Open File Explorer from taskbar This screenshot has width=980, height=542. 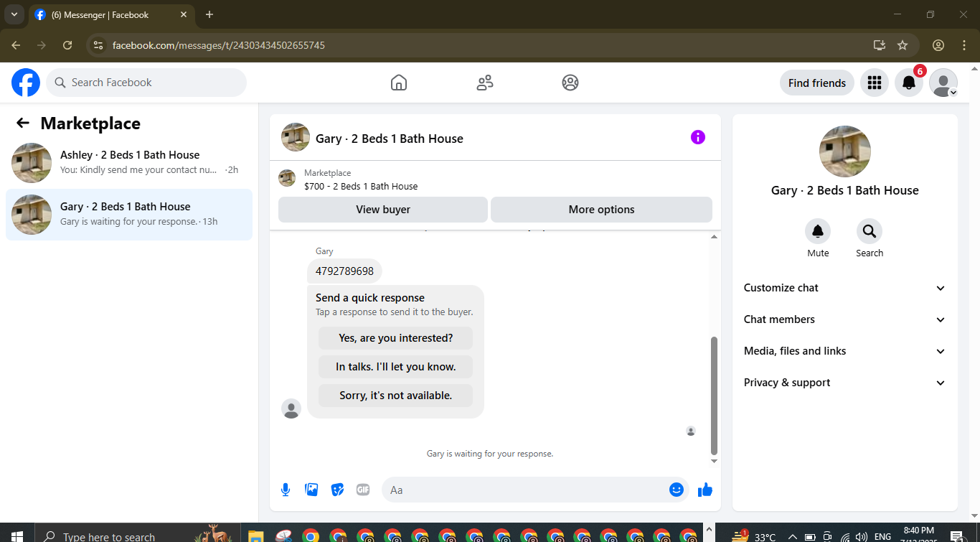[x=255, y=536]
